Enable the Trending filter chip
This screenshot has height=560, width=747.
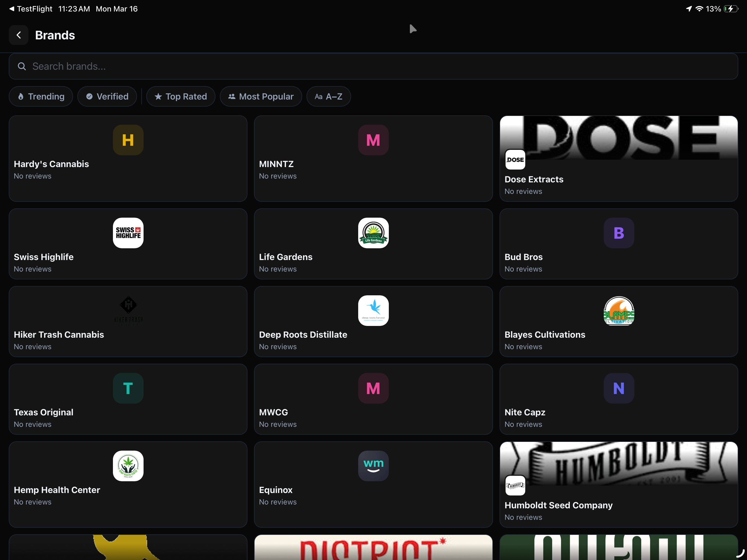click(41, 97)
